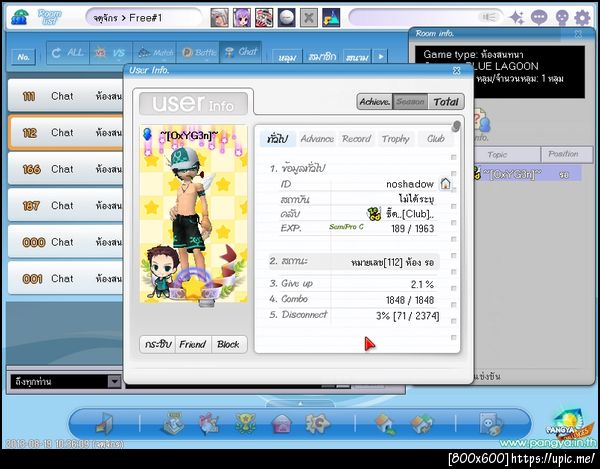This screenshot has height=469, width=600.
Task: Toggle the Season stats view
Action: [410, 102]
